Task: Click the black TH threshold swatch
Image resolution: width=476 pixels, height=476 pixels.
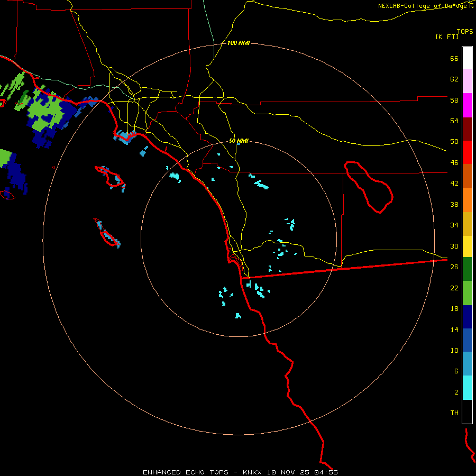Action: (467, 411)
